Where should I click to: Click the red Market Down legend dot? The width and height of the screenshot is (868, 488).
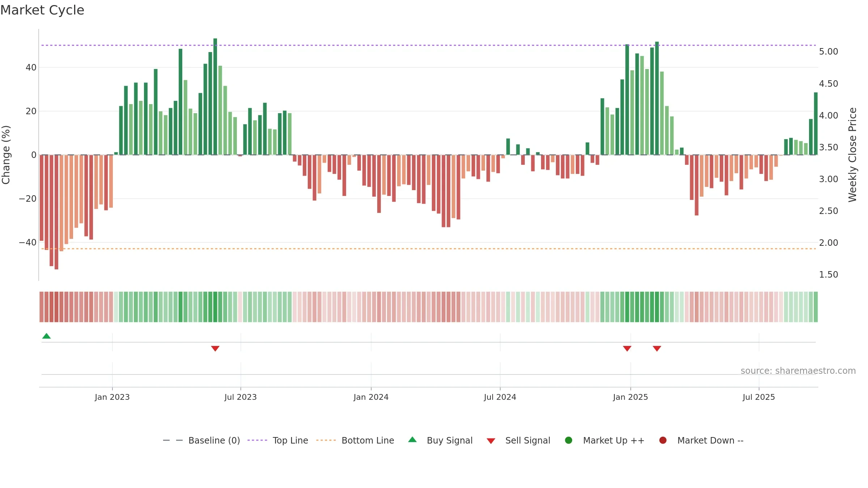click(663, 440)
